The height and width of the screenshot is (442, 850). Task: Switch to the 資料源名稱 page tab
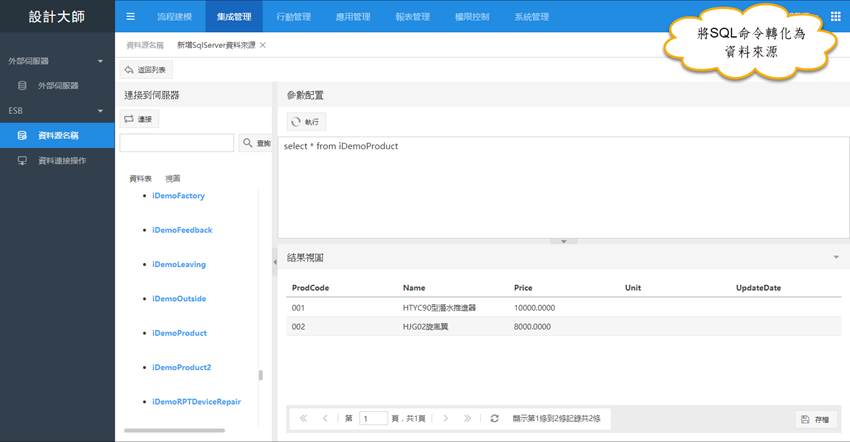[145, 45]
